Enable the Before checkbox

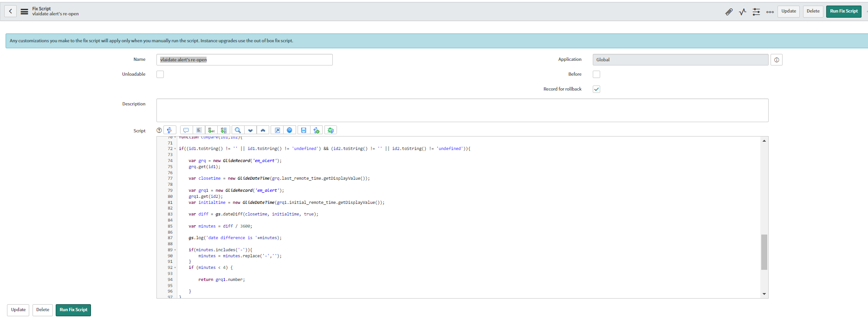tap(596, 74)
